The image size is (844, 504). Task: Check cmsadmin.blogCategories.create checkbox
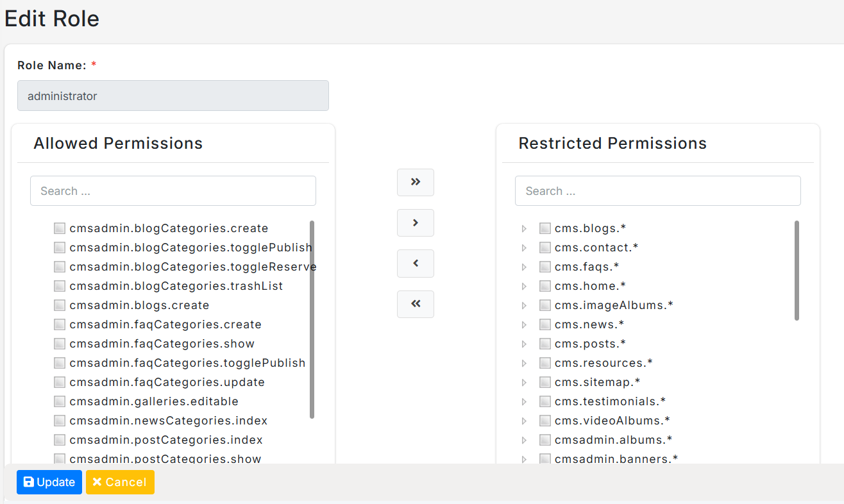60,228
